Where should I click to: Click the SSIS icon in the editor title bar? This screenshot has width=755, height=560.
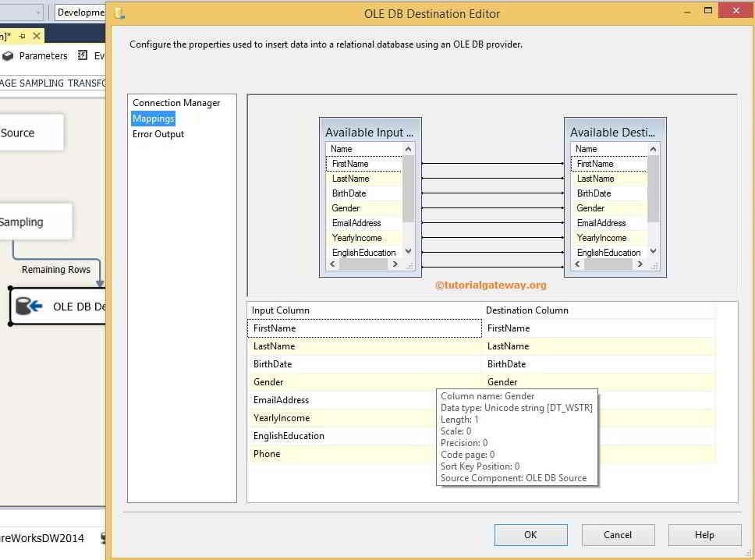coord(119,12)
